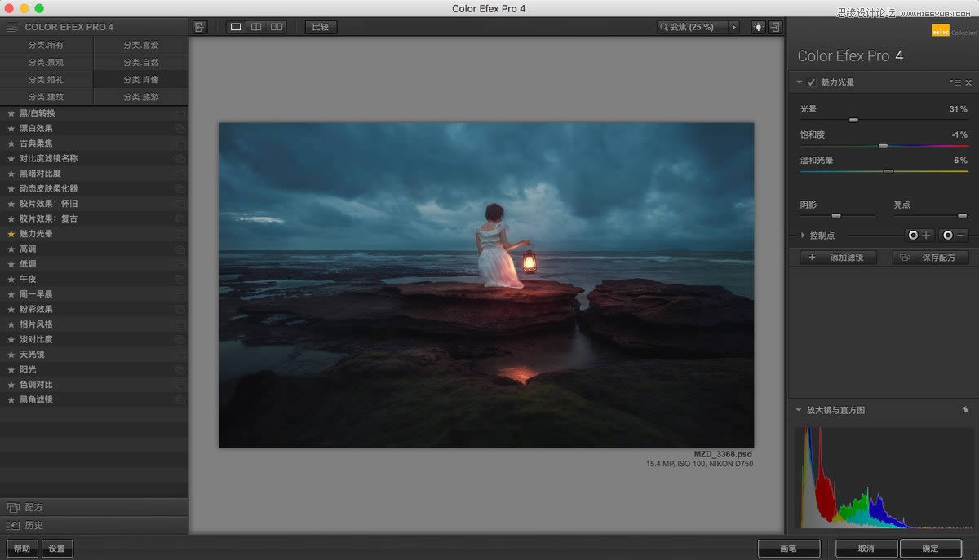979x560 pixels.
Task: Remove the 魅力光晕 filter with X
Action: pyautogui.click(x=968, y=82)
